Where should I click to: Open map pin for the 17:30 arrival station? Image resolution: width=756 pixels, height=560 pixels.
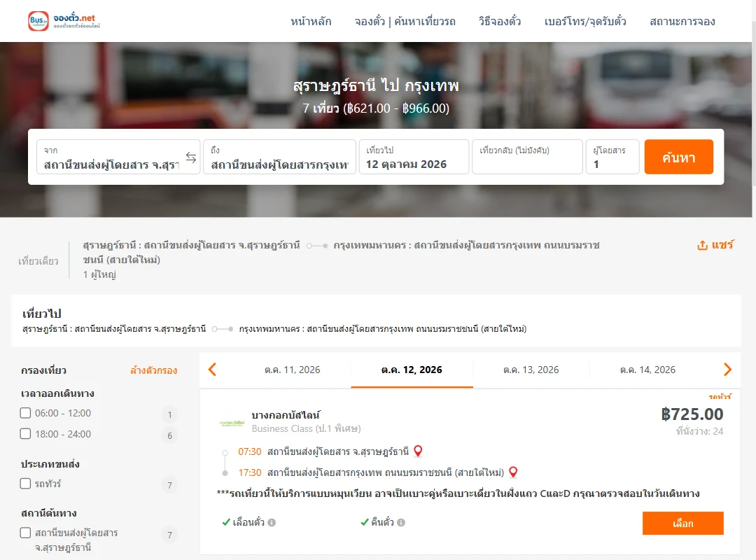[x=513, y=472]
